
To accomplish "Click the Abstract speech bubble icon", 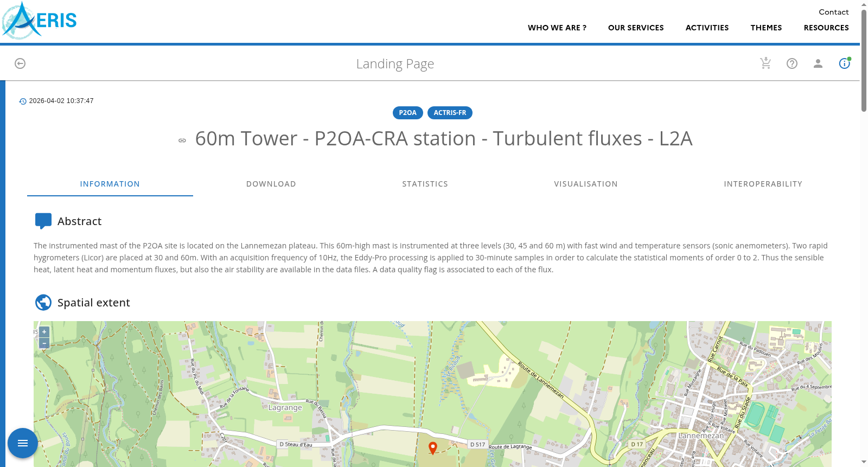I will pyautogui.click(x=43, y=221).
